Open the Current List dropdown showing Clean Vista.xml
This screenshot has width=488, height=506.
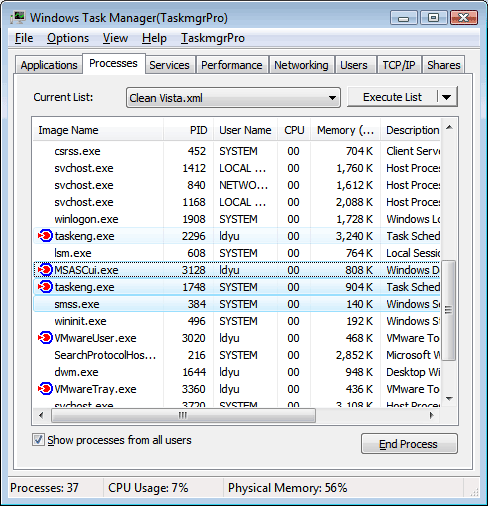pos(233,98)
